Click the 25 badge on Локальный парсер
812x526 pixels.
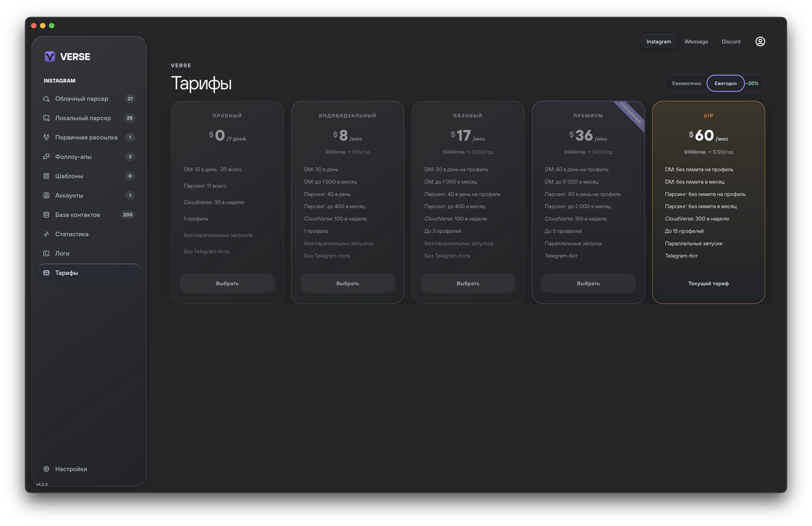pos(130,118)
